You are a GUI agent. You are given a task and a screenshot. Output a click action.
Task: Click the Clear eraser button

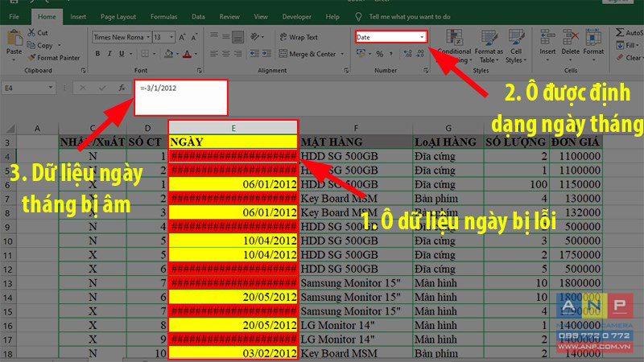(629, 58)
